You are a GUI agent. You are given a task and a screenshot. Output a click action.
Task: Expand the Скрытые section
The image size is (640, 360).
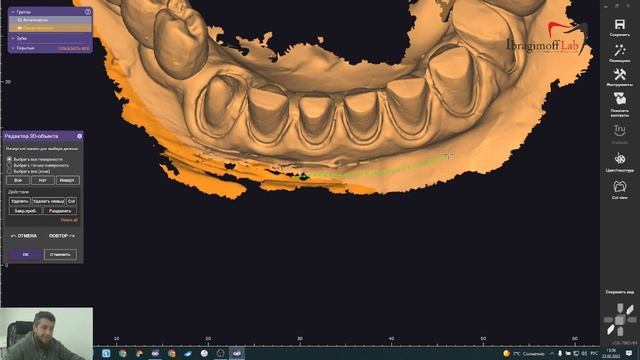tap(13, 48)
